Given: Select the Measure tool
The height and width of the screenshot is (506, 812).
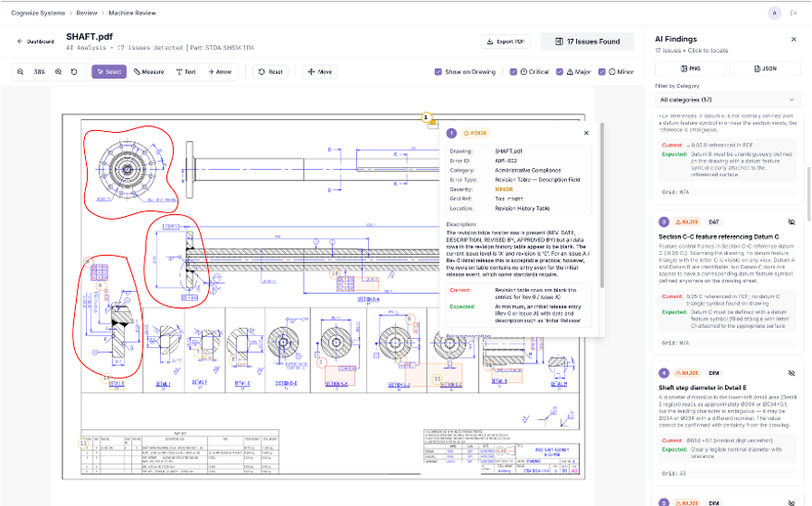Looking at the screenshot, I should [x=149, y=71].
